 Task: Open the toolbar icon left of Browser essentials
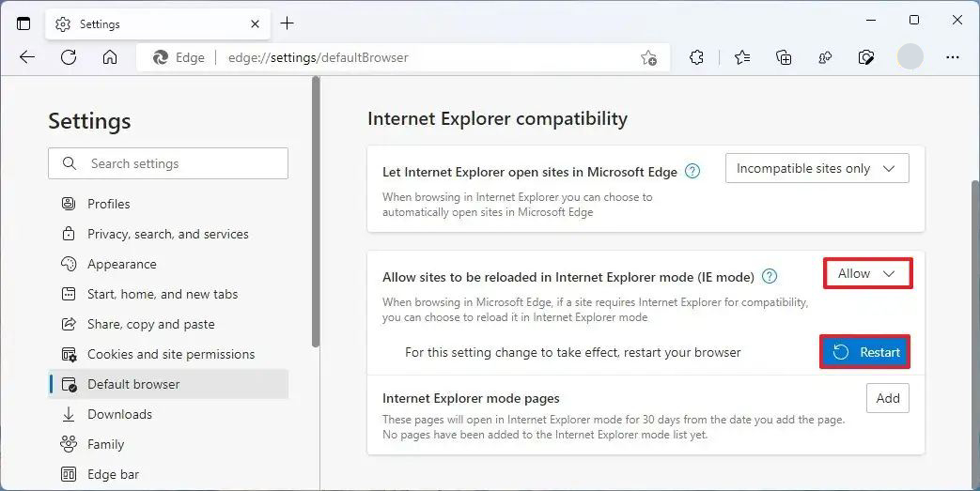coord(825,57)
